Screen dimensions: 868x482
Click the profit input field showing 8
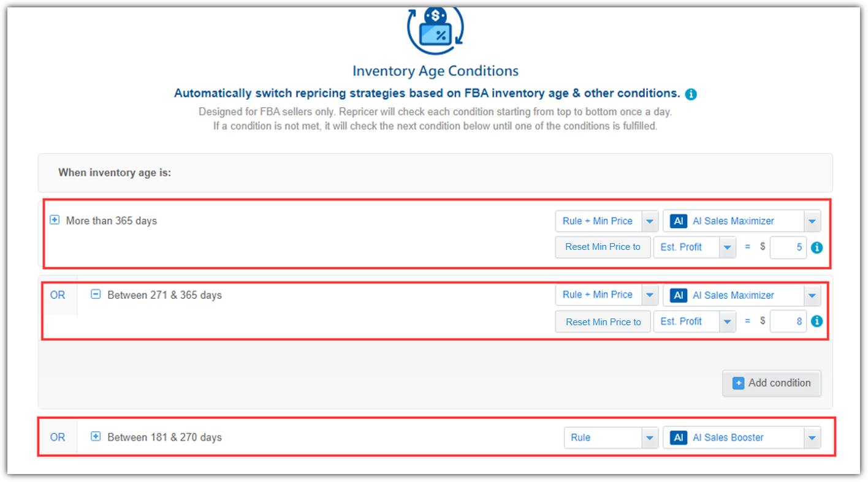pyautogui.click(x=788, y=322)
